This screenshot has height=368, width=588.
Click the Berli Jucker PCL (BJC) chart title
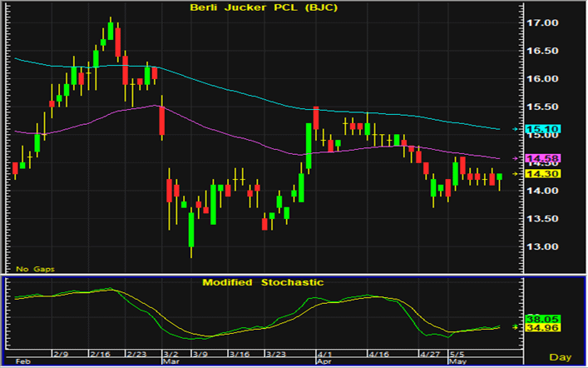tap(264, 7)
